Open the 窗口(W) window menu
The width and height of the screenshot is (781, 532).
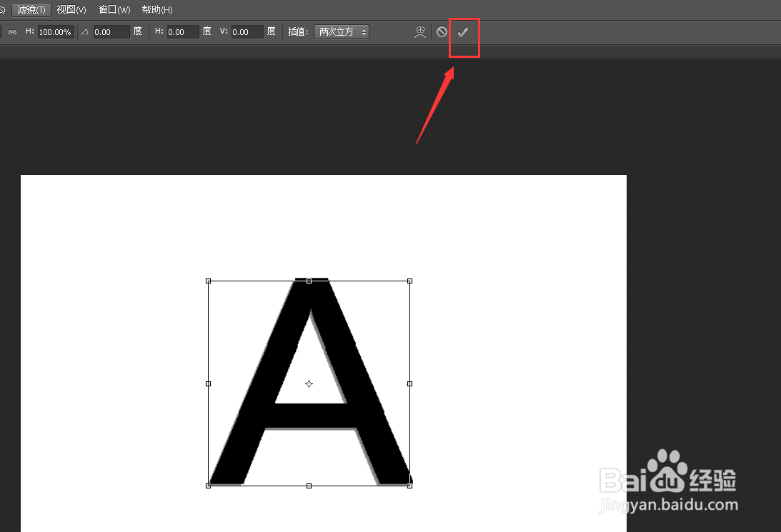pos(113,9)
